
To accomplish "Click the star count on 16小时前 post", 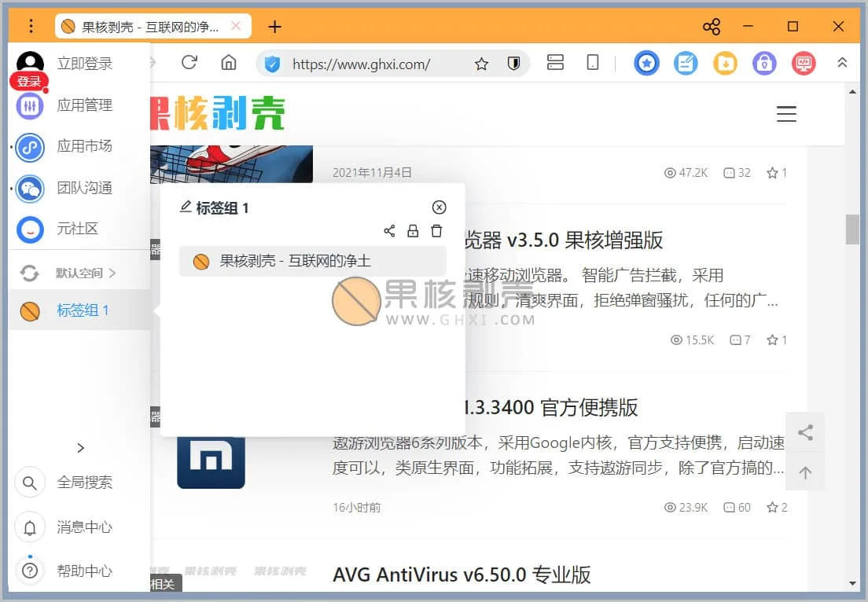I will 778,508.
